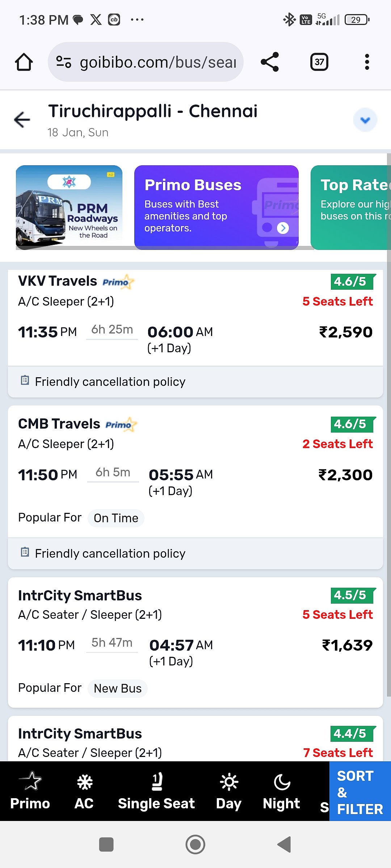Open the Top Rated buses card

[x=350, y=207]
